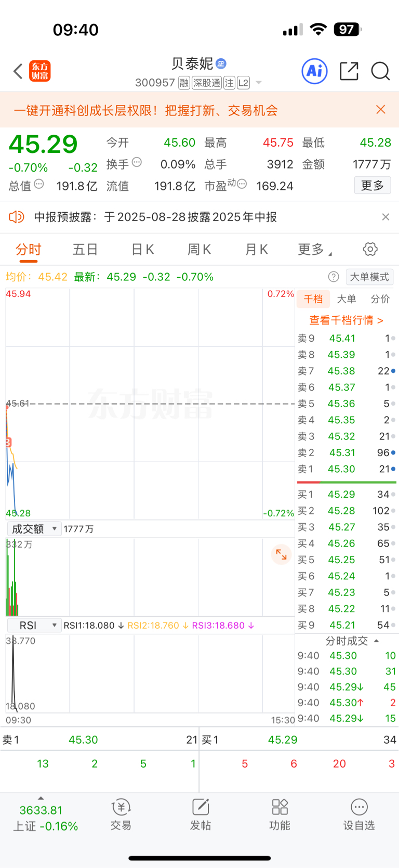Tap 卖1 order book row 45.30

click(x=346, y=469)
